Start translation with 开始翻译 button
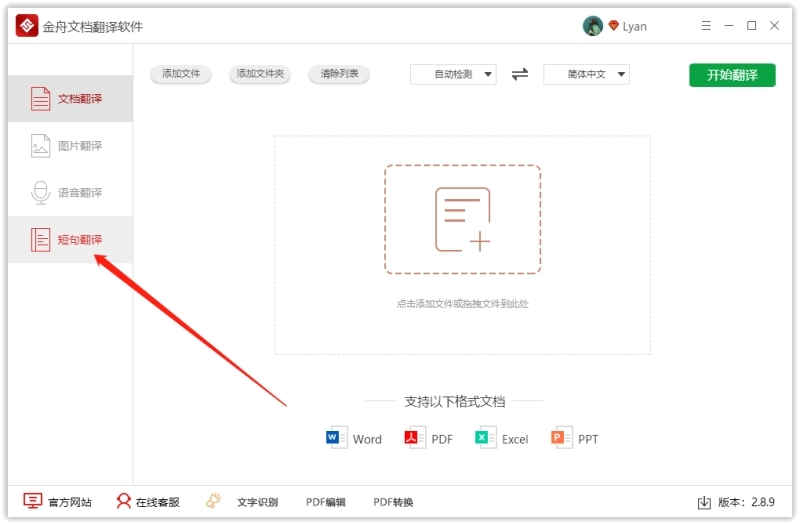This screenshot has height=525, width=800. pos(732,75)
